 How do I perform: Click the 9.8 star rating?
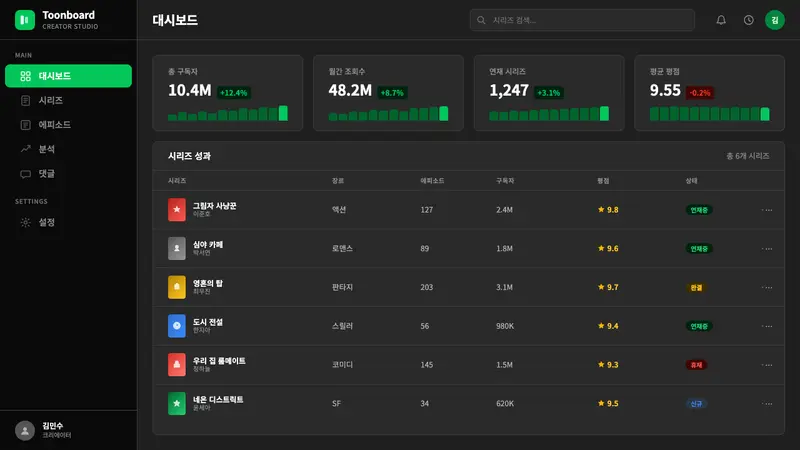(x=608, y=210)
